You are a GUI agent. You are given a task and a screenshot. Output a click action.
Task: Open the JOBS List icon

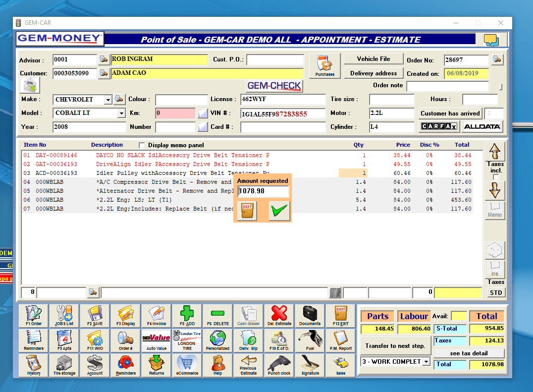64,316
